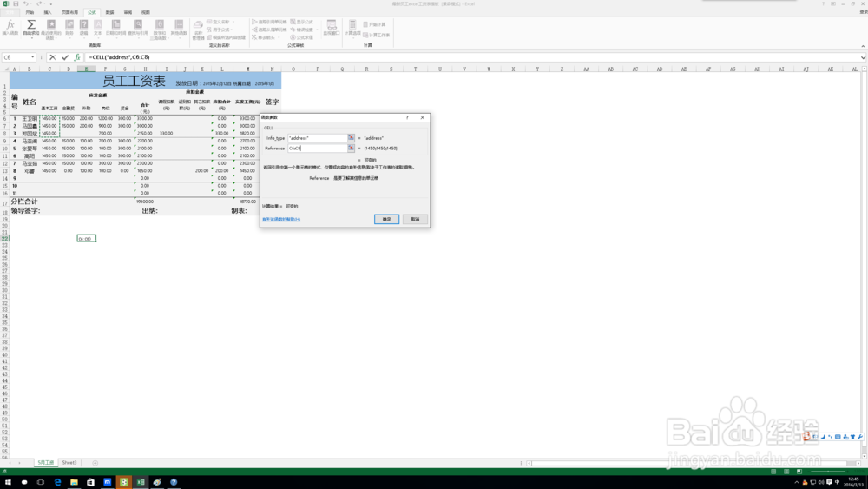The height and width of the screenshot is (489, 868).
Task: Click Trace Dependents in formula auditing
Action: click(x=270, y=30)
